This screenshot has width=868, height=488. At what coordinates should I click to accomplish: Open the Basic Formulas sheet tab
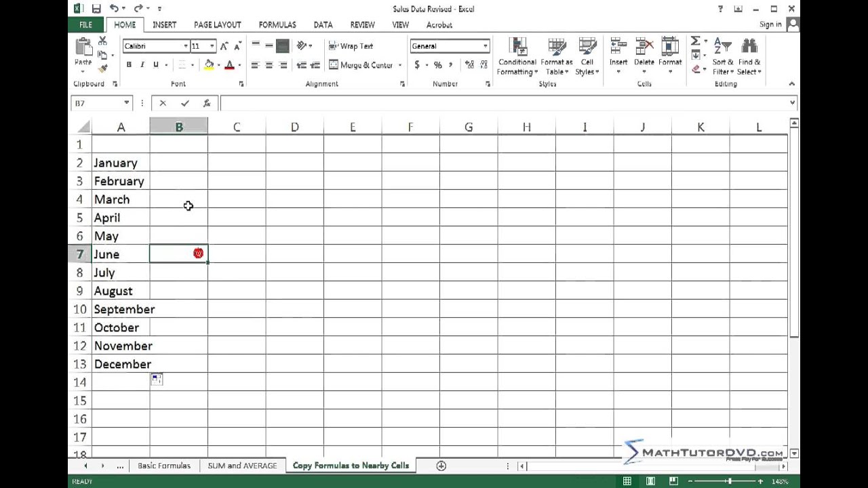(x=164, y=466)
